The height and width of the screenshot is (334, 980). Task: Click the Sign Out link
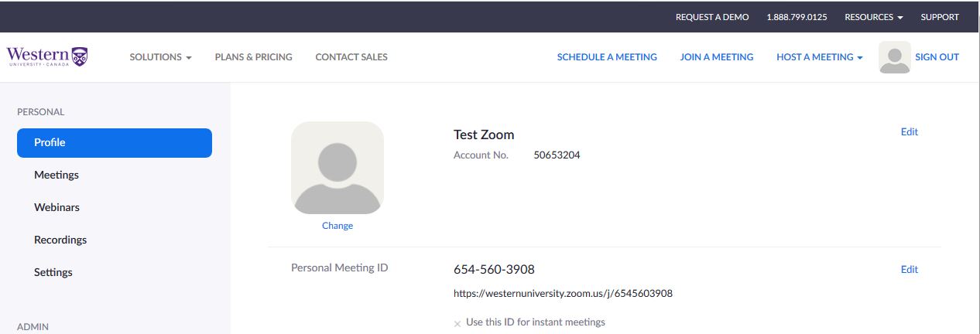[x=937, y=57]
